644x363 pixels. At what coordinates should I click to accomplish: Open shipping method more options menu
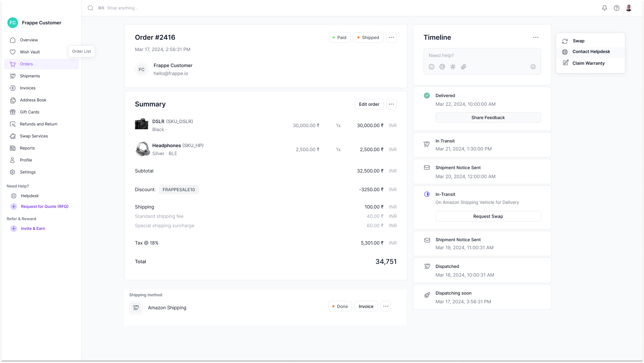pos(386,306)
